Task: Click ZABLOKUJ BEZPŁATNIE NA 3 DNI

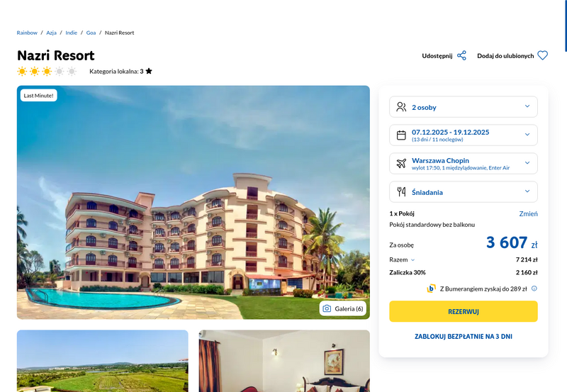Action: tap(464, 337)
